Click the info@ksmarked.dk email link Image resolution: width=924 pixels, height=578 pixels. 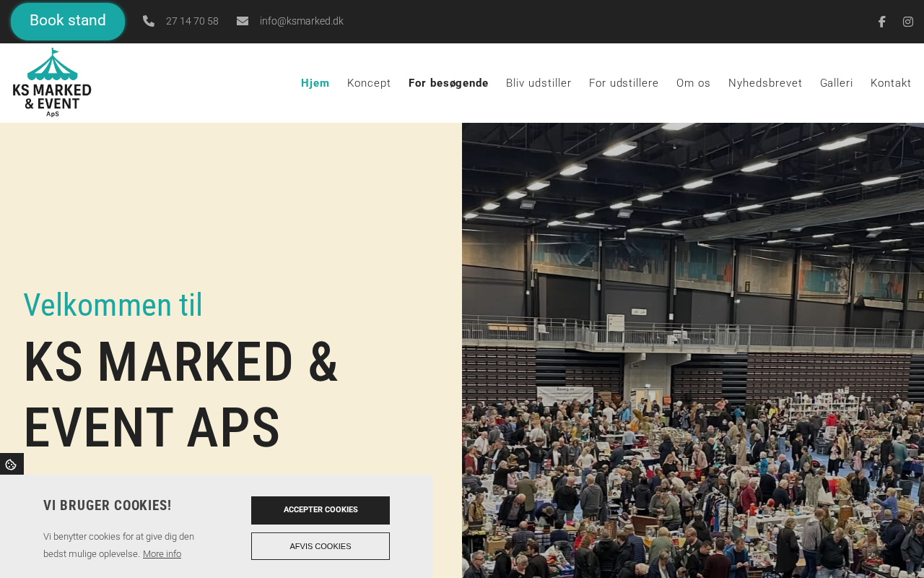tap(302, 21)
